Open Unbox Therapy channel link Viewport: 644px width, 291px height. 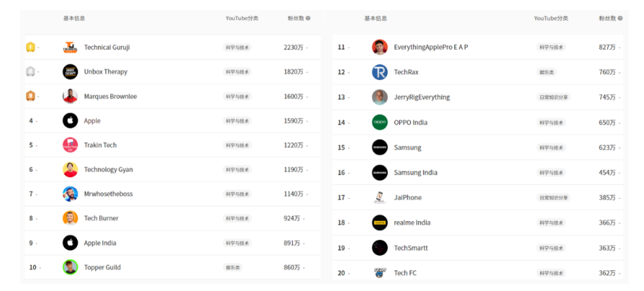point(106,71)
